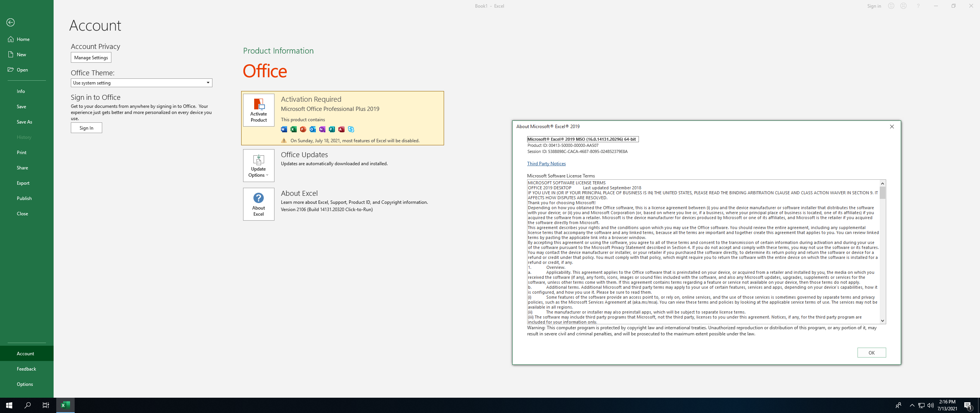Click the license terms scrollbar up arrow
Screen dimensions: 980x413
(883, 183)
